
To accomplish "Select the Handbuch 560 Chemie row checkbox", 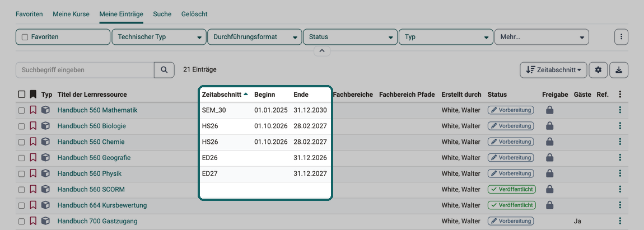I will tap(22, 142).
